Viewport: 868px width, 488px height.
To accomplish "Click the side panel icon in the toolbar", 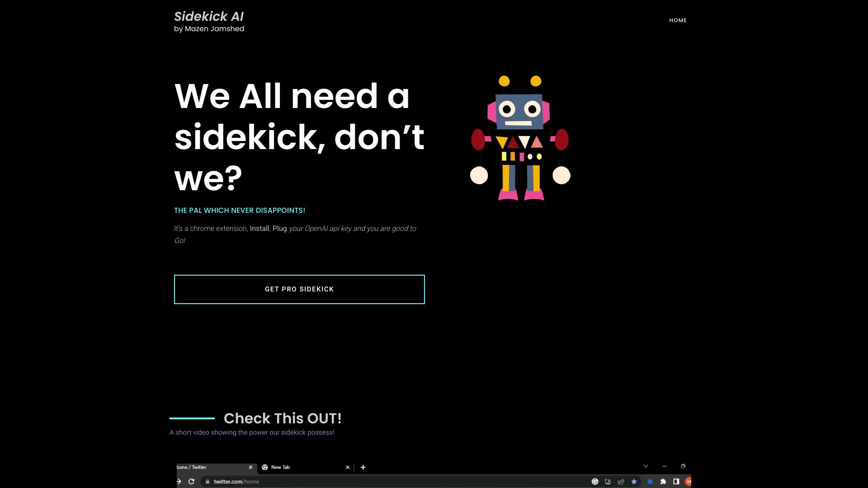I will tap(675, 482).
